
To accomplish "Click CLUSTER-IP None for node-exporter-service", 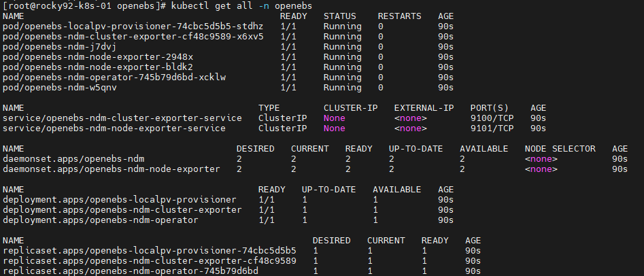I will (x=335, y=128).
